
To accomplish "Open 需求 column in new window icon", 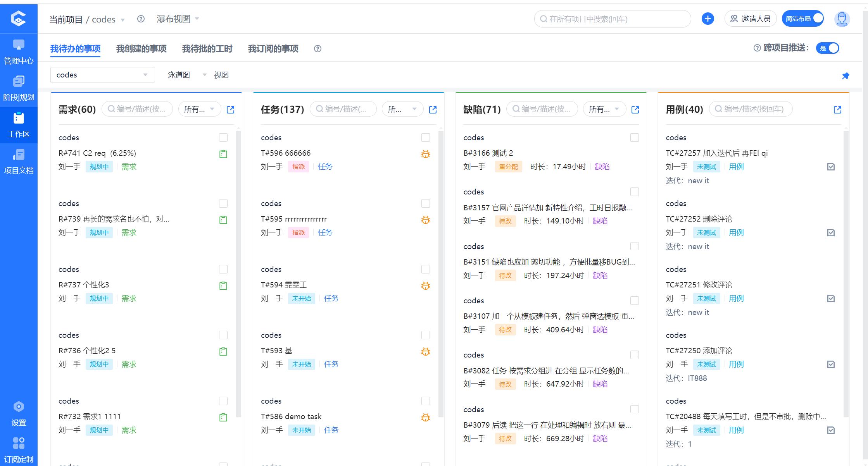I will [x=231, y=110].
